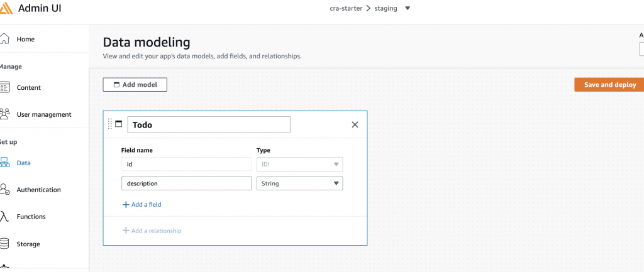Screen dimensions: 644x272
Task: Grab the Todo model drag handle
Action: pyautogui.click(x=109, y=124)
